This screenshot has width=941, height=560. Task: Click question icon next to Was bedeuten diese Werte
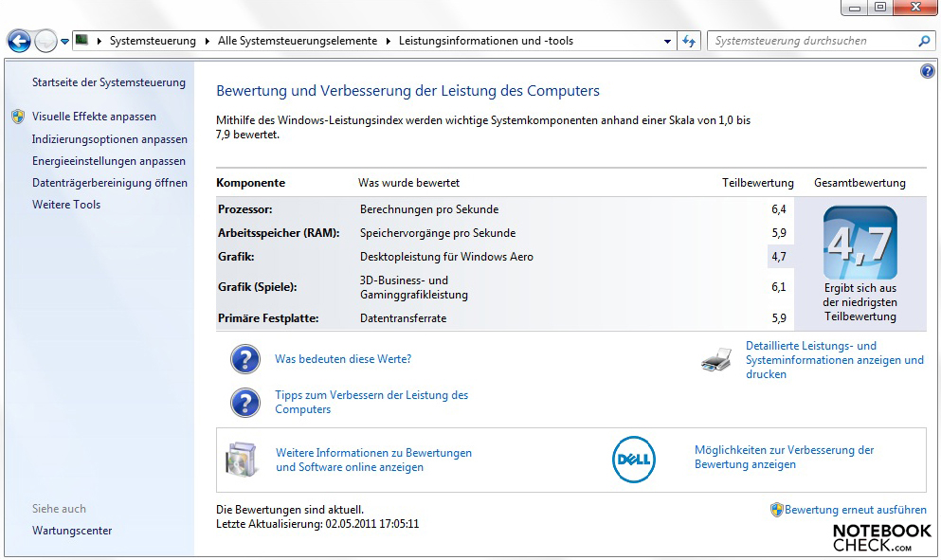click(x=244, y=359)
